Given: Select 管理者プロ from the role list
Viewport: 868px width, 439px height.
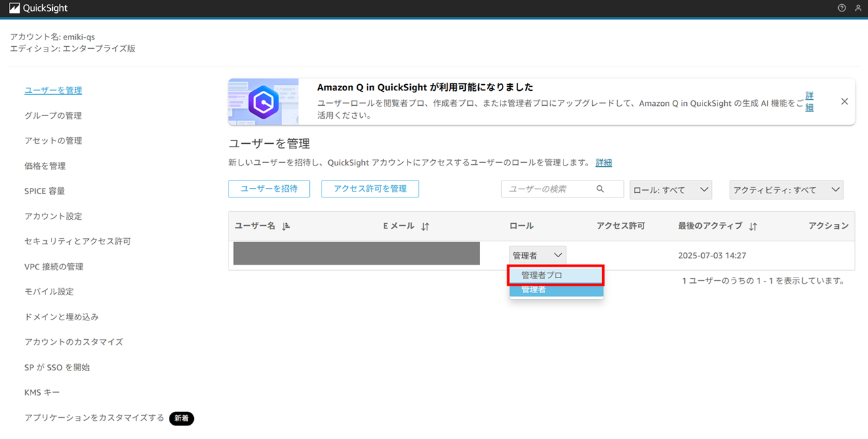Looking at the screenshot, I should point(556,275).
